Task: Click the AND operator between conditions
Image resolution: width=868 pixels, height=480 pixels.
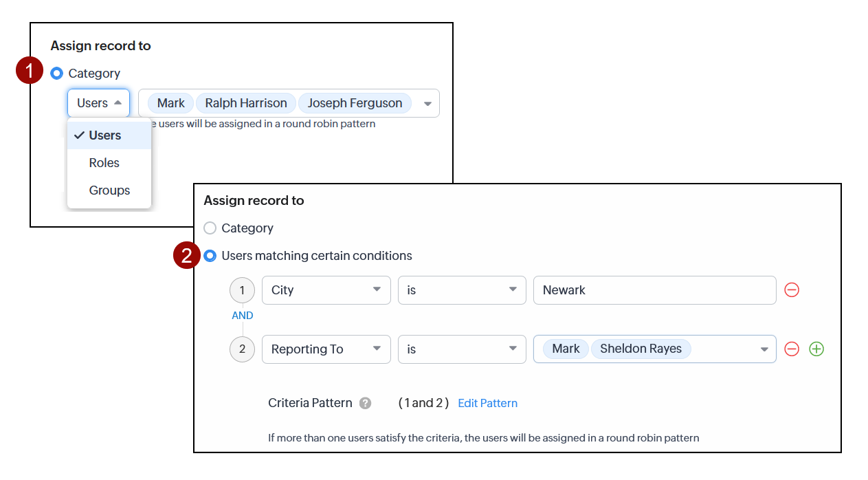Action: click(242, 316)
